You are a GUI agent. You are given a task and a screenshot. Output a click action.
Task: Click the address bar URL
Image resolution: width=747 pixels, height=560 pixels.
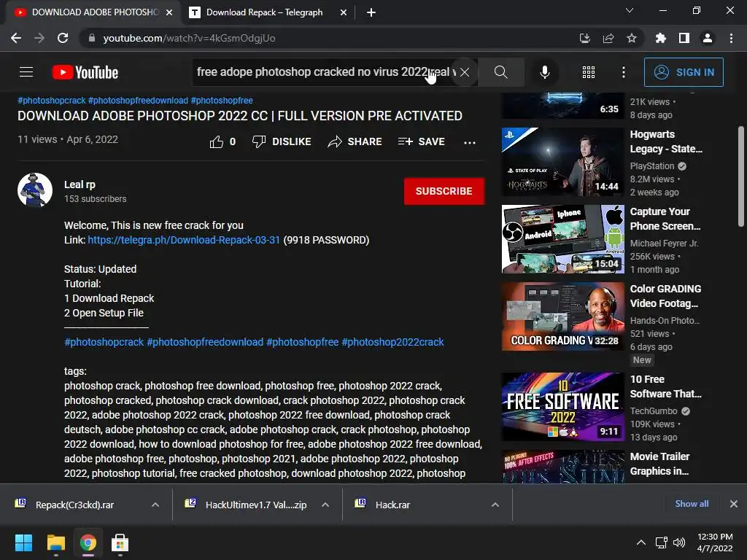pos(189,38)
